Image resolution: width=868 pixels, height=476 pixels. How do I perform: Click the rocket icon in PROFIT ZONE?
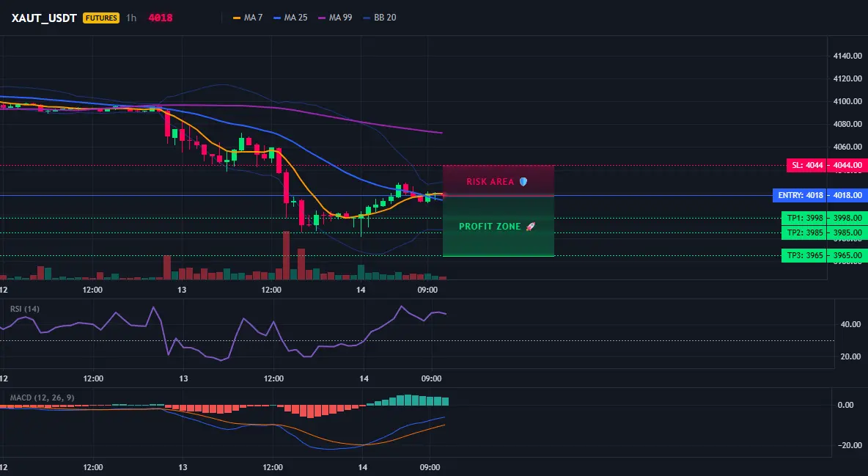(x=530, y=227)
